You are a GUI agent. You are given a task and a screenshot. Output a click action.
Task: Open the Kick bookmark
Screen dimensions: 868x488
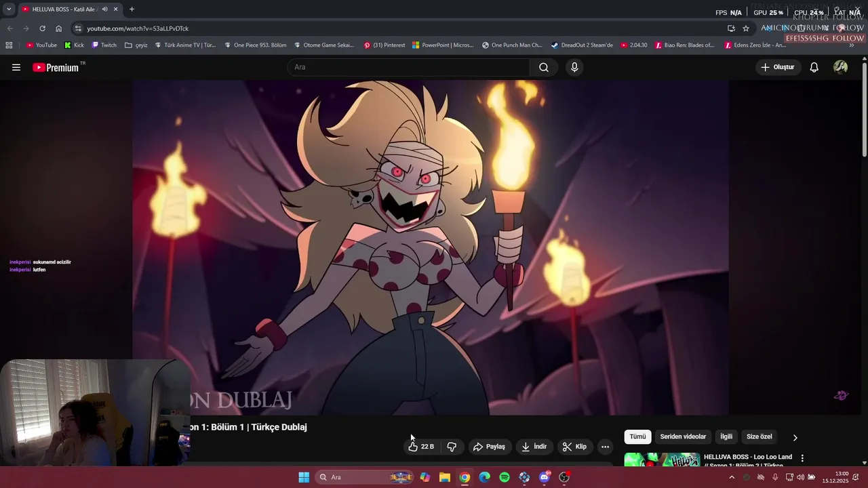75,45
